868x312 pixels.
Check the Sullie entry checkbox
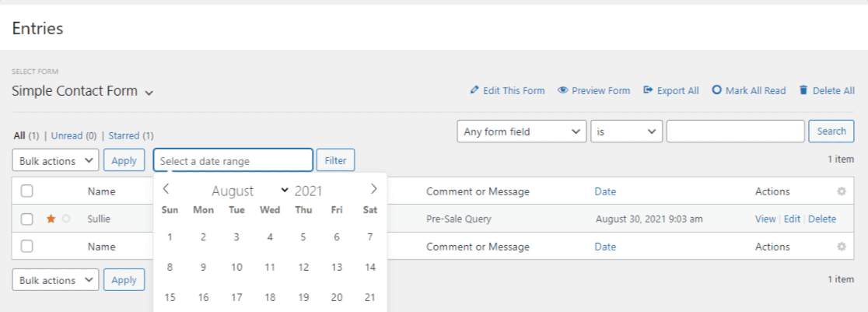coord(27,219)
